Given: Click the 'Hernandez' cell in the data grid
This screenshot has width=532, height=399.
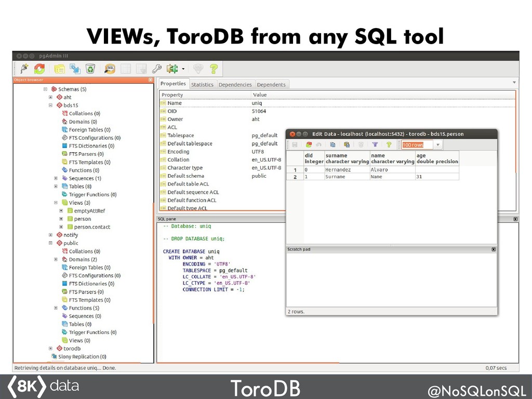Looking at the screenshot, I should click(x=347, y=170).
